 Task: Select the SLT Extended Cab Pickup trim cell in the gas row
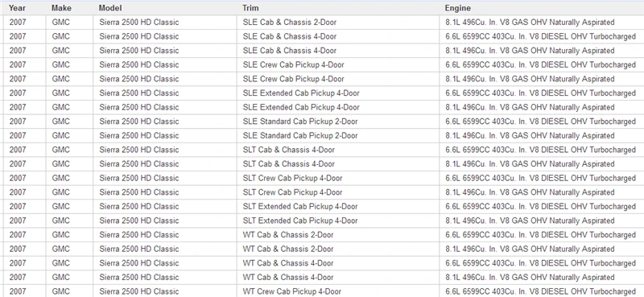[x=338, y=221]
